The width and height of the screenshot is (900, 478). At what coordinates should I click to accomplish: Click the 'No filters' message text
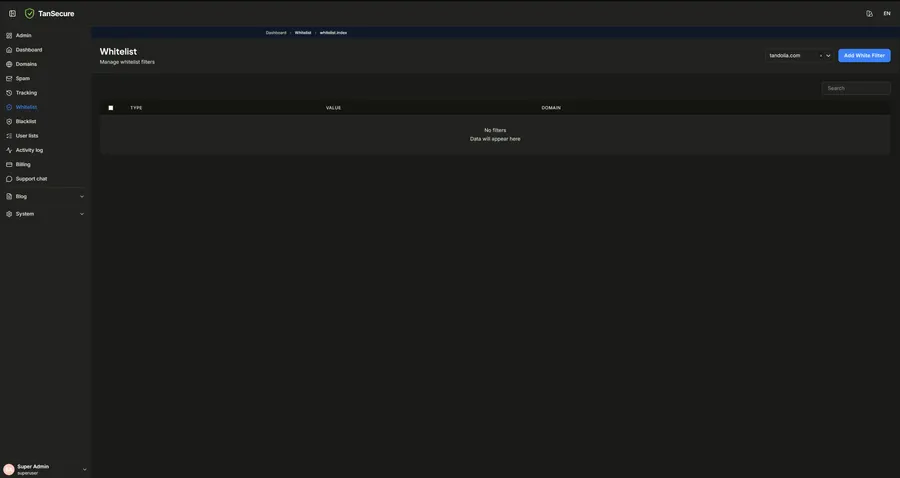tap(495, 130)
